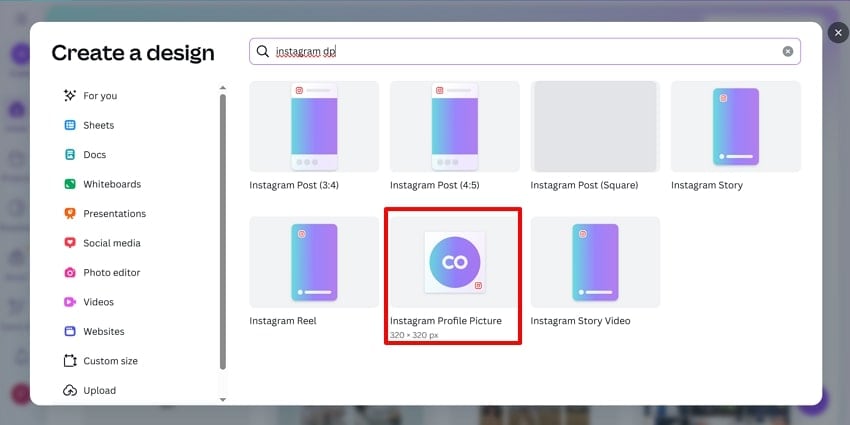Close the Create a design dialog
Viewport: 850px width, 425px height.
838,33
